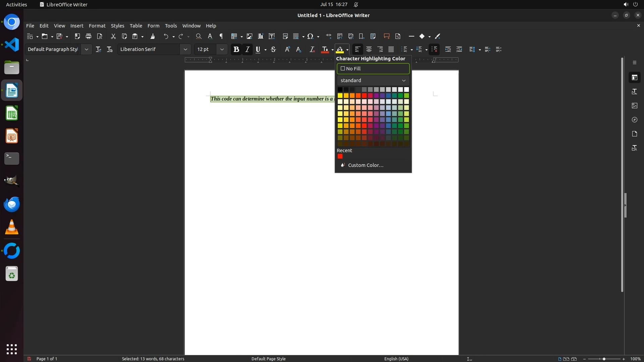Image resolution: width=644 pixels, height=362 pixels.
Task: Click the Find & Replace magnifier icon
Action: tap(199, 36)
